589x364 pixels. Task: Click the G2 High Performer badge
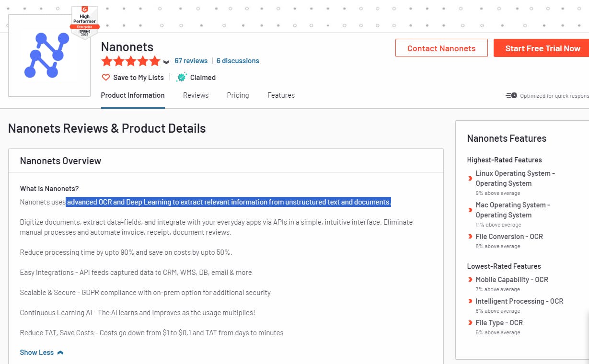pyautogui.click(x=84, y=23)
